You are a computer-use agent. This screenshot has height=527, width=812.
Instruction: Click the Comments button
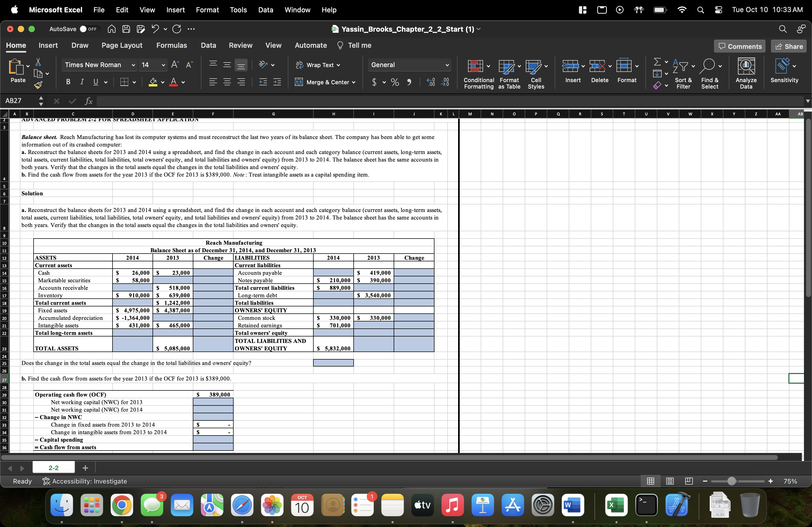click(739, 46)
